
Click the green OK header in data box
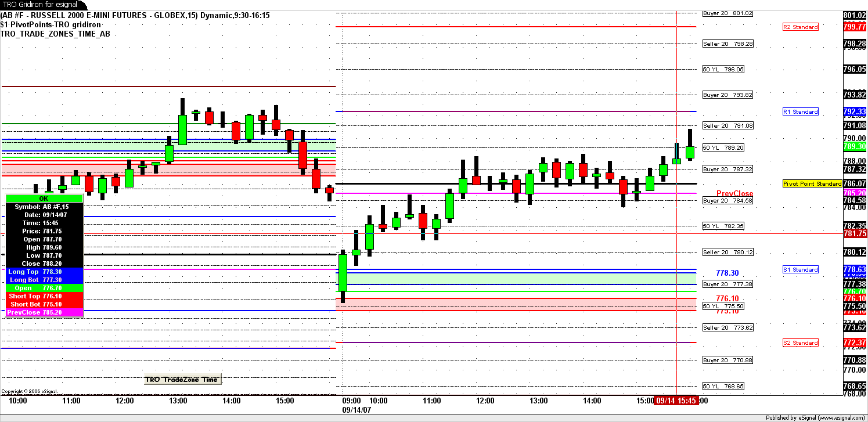(x=44, y=199)
